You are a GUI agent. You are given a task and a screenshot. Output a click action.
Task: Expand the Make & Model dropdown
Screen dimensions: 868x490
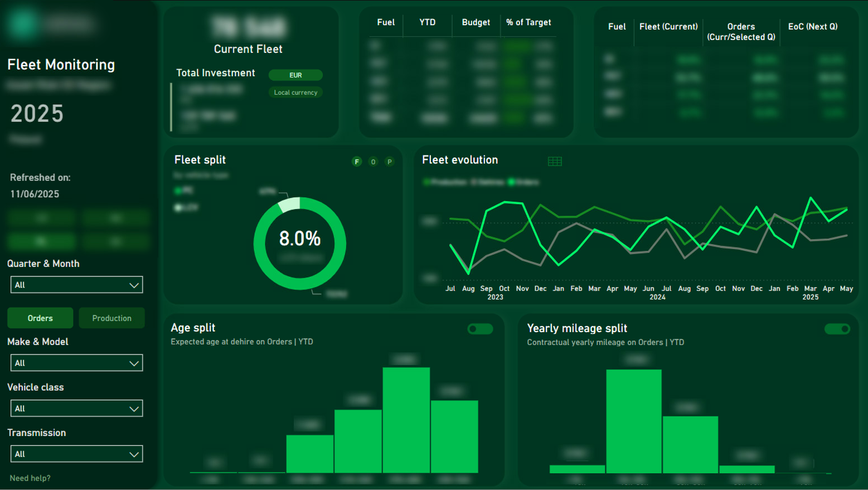click(76, 363)
